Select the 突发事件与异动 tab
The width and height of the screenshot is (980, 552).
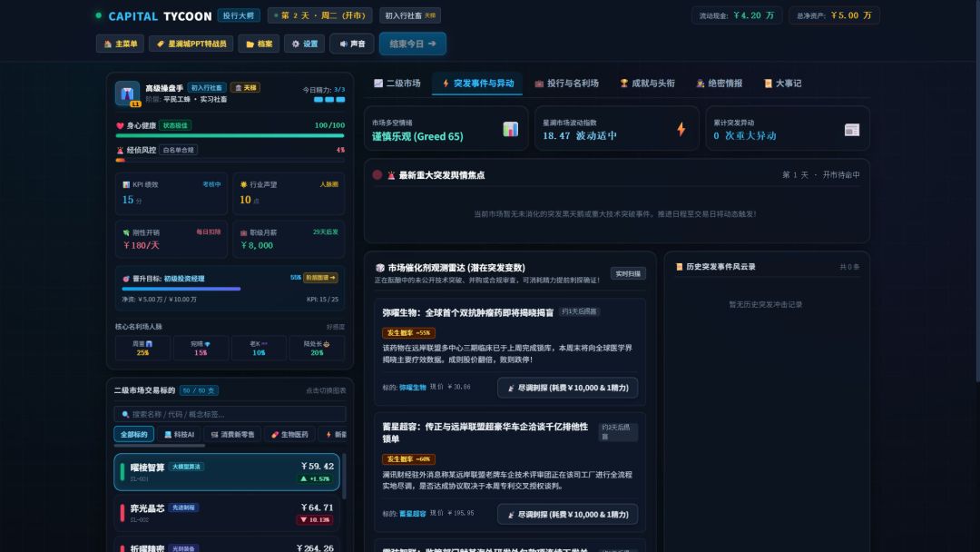pos(477,84)
